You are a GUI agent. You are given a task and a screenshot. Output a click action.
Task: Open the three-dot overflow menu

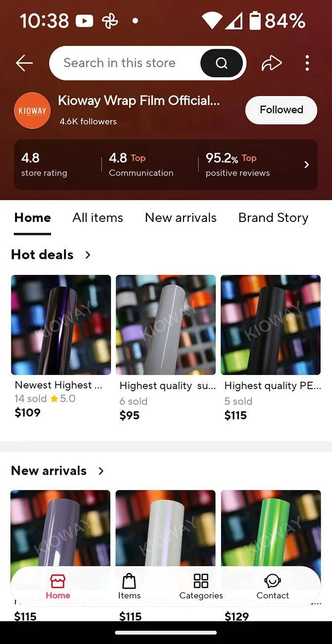point(307,63)
